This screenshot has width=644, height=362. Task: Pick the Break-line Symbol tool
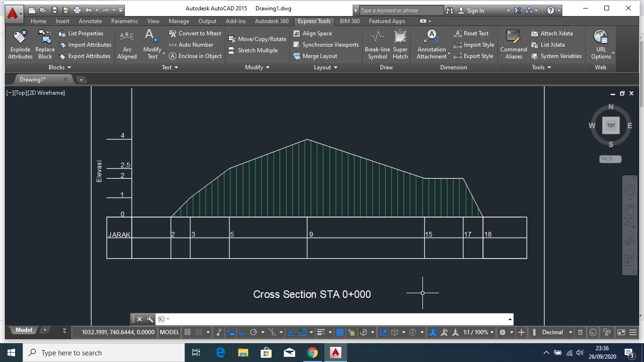coord(377,45)
